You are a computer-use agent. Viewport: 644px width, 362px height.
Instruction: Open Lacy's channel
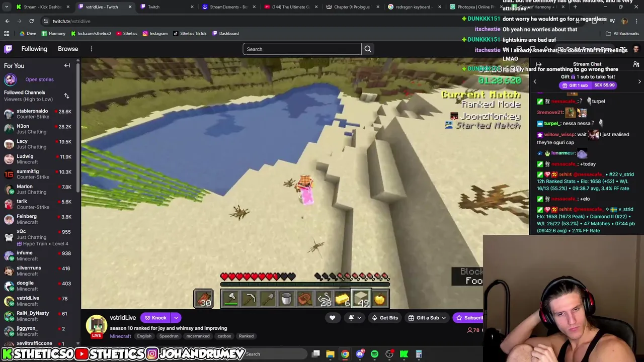coord(38,144)
